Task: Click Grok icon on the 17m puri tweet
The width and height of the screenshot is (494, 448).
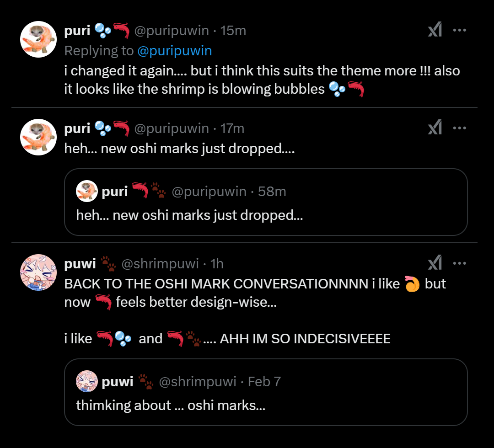Action: tap(435, 128)
